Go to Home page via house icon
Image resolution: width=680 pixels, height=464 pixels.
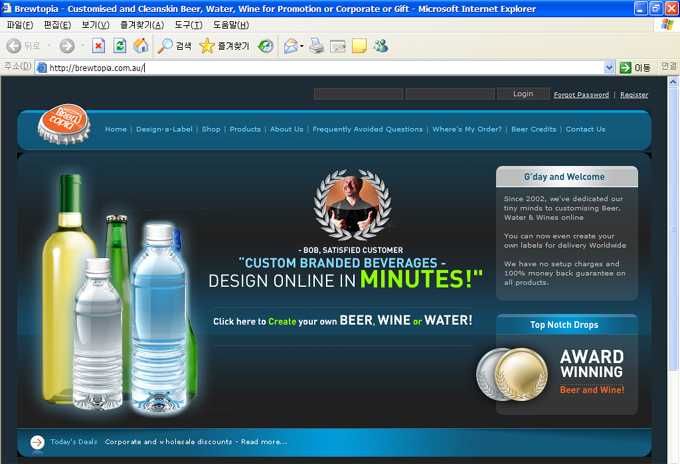click(x=141, y=46)
